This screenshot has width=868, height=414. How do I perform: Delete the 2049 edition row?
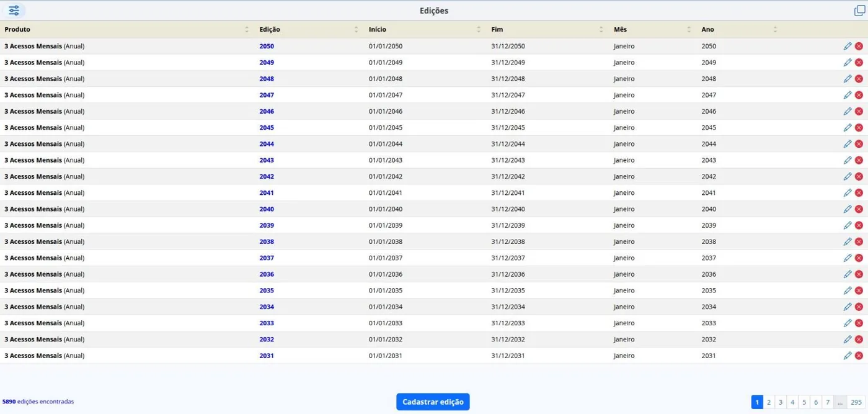coord(859,63)
